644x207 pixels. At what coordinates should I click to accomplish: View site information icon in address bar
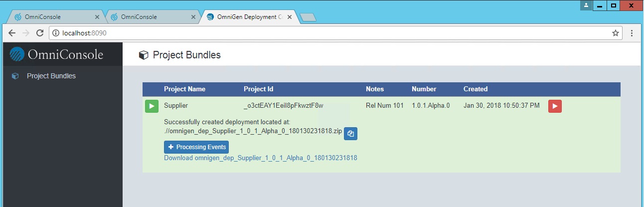coord(55,33)
